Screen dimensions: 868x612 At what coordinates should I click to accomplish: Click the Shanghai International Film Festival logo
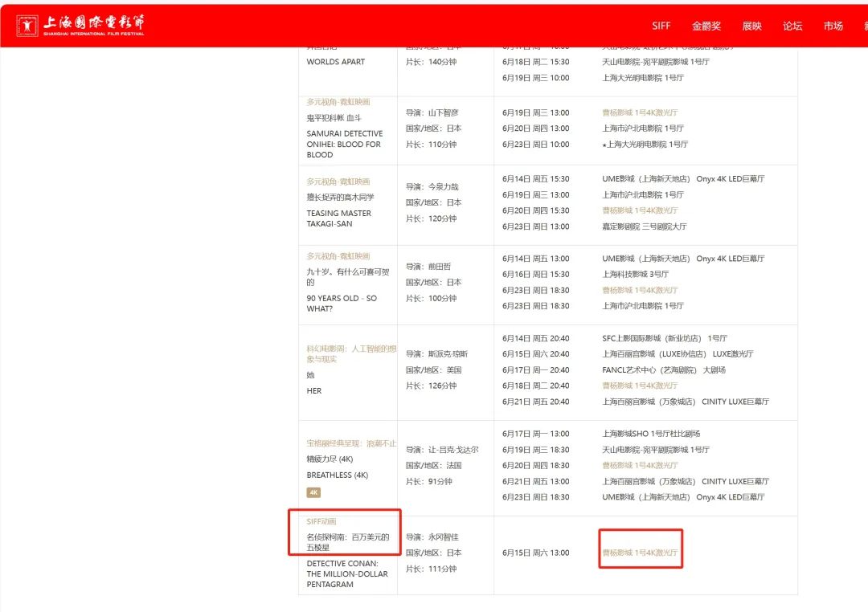[x=80, y=26]
